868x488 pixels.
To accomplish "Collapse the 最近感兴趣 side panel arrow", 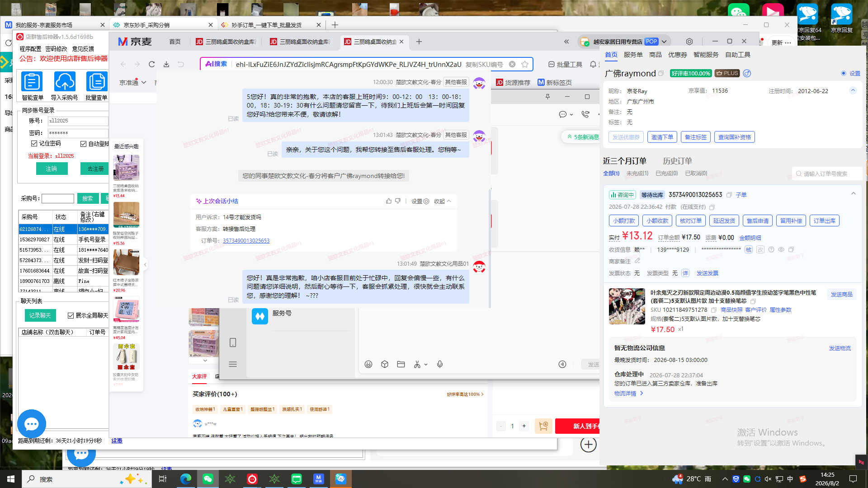I will point(145,264).
